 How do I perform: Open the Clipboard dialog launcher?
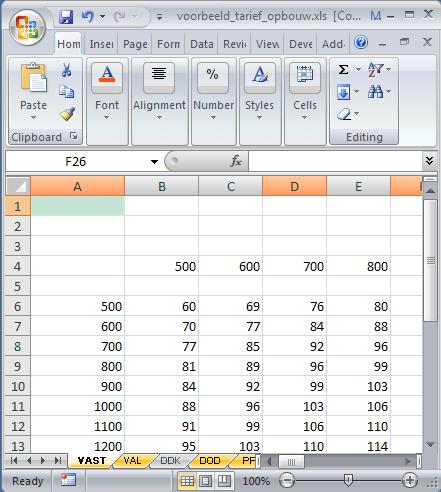coord(74,136)
